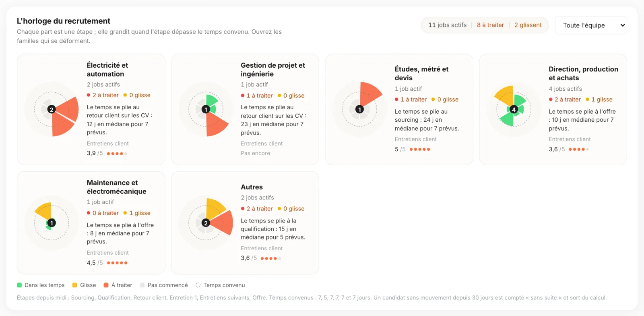Toggle the Pas commencé legend item
644x316 pixels.
tap(164, 285)
